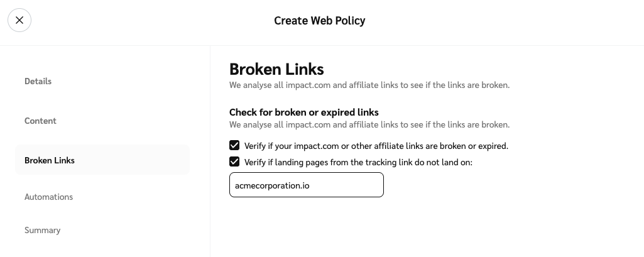Select the Broken Links sidebar step
Viewport: 644px width, 257px height.
pos(50,160)
